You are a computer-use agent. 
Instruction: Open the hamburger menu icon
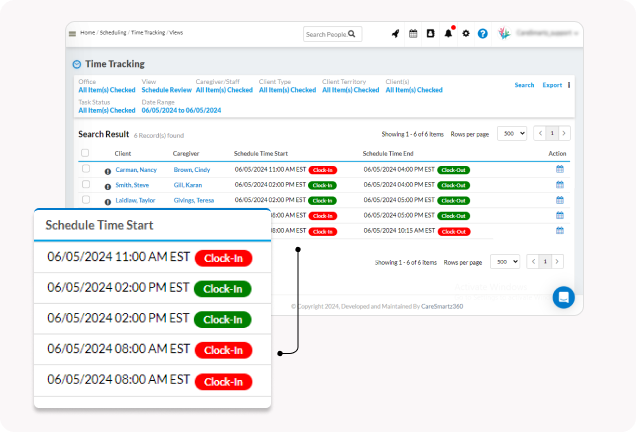[x=72, y=34]
